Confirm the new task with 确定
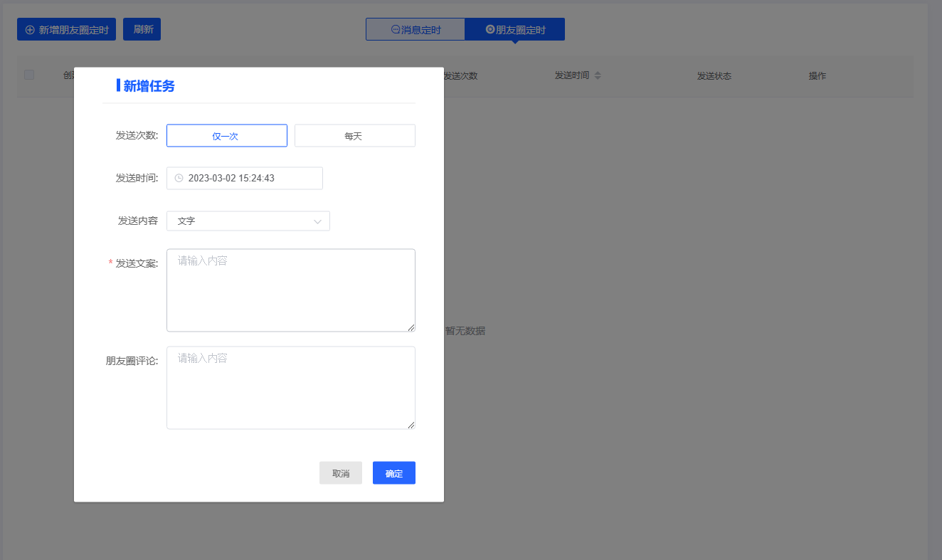The height and width of the screenshot is (560, 942). tap(393, 473)
